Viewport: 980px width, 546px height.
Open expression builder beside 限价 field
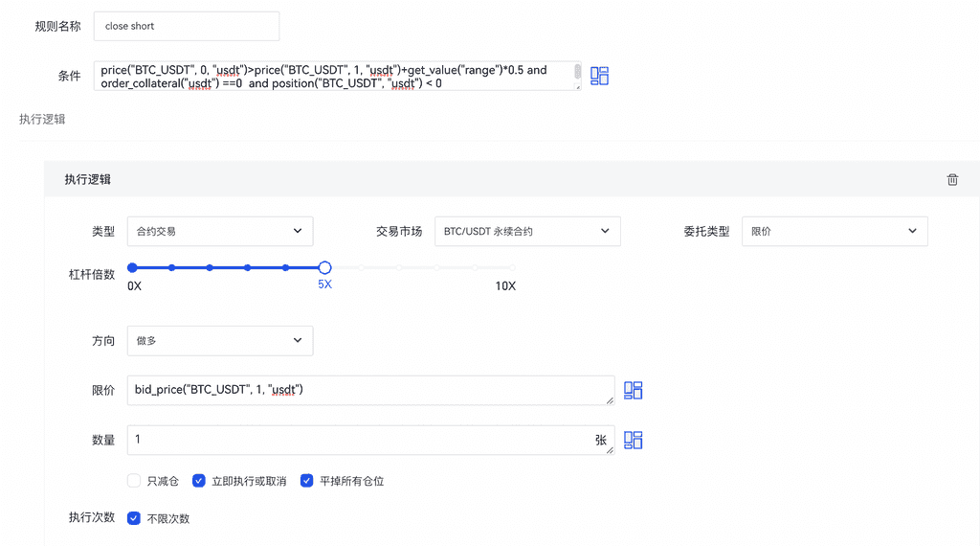pyautogui.click(x=634, y=390)
